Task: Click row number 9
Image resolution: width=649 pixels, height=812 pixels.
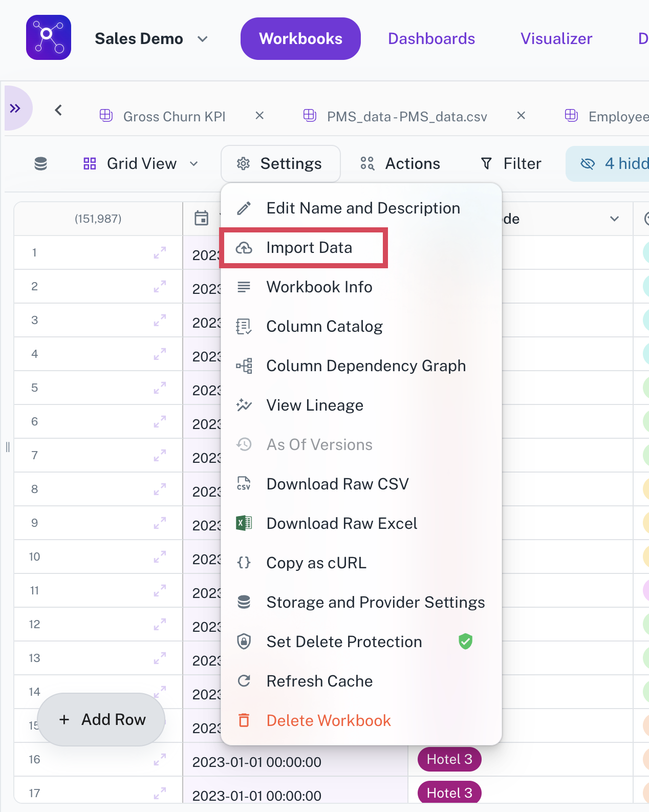Action: 35,523
